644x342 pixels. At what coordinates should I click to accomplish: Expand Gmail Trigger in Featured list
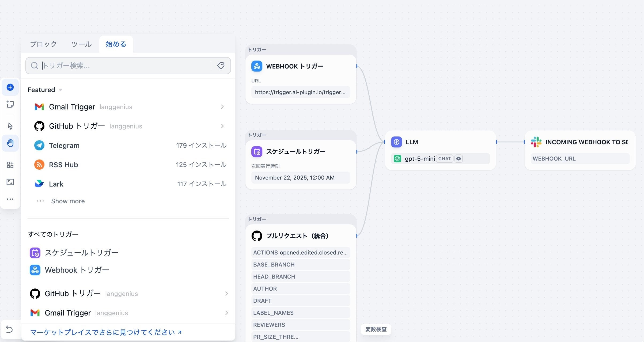(x=222, y=107)
